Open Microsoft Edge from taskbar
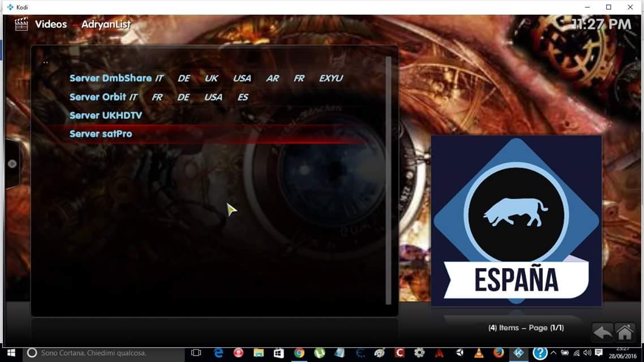 [x=218, y=353]
